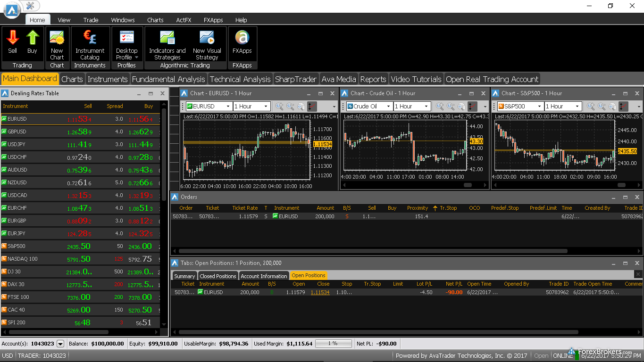Screen dimensions: 644x362
Task: Click the green EURUSD icon in Open Positions row
Action: [200, 292]
